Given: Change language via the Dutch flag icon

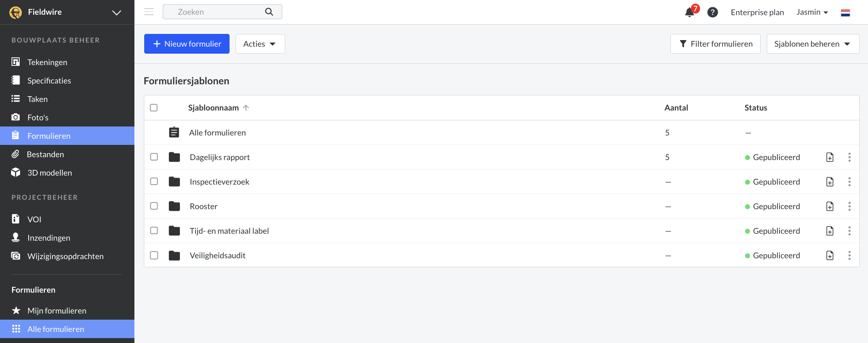Looking at the screenshot, I should (x=845, y=13).
